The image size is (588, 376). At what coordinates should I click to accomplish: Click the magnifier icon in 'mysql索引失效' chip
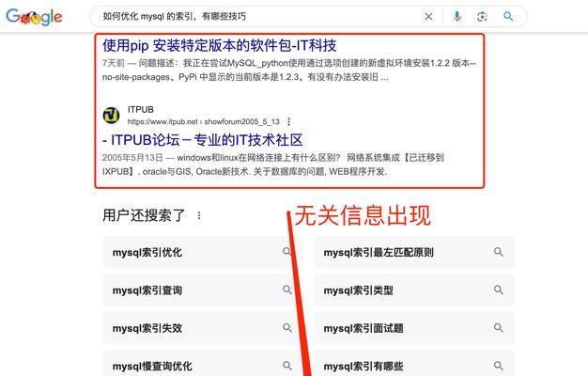(x=287, y=328)
